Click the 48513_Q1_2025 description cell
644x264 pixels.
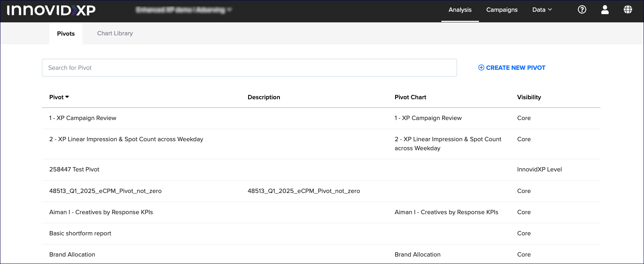coord(304,191)
